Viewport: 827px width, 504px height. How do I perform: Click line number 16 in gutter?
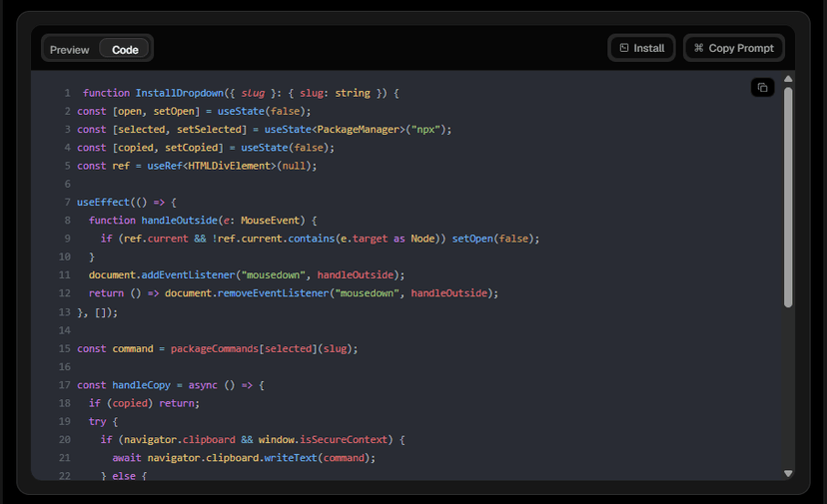pos(64,367)
